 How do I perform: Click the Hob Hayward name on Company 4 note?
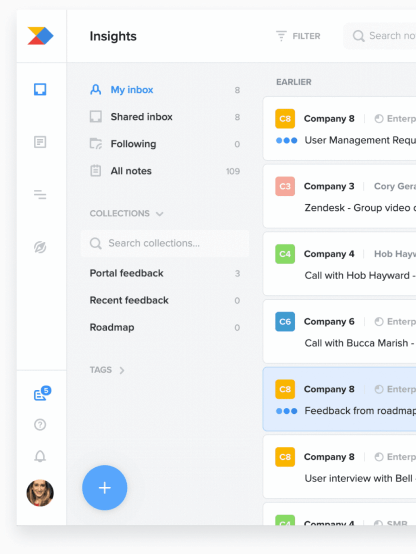point(395,254)
